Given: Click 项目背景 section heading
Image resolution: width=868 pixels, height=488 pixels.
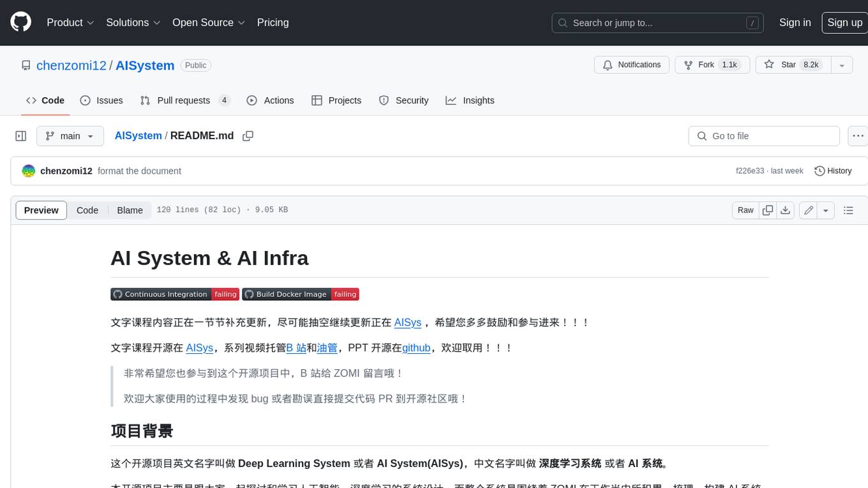Looking at the screenshot, I should coord(142,431).
